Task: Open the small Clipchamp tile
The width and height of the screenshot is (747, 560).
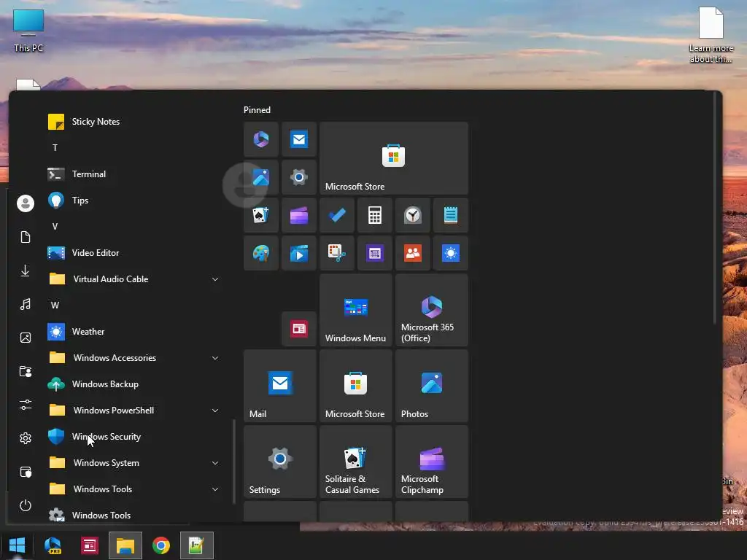Action: point(298,215)
